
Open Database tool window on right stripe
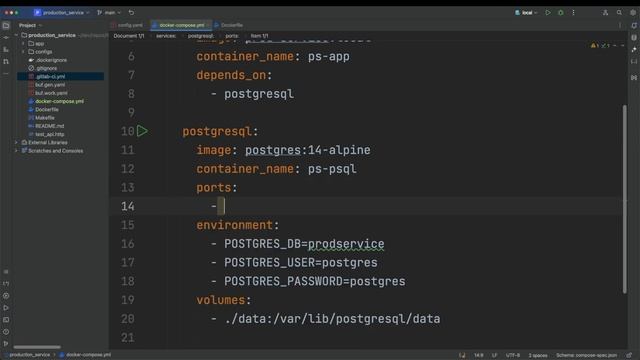(x=634, y=38)
